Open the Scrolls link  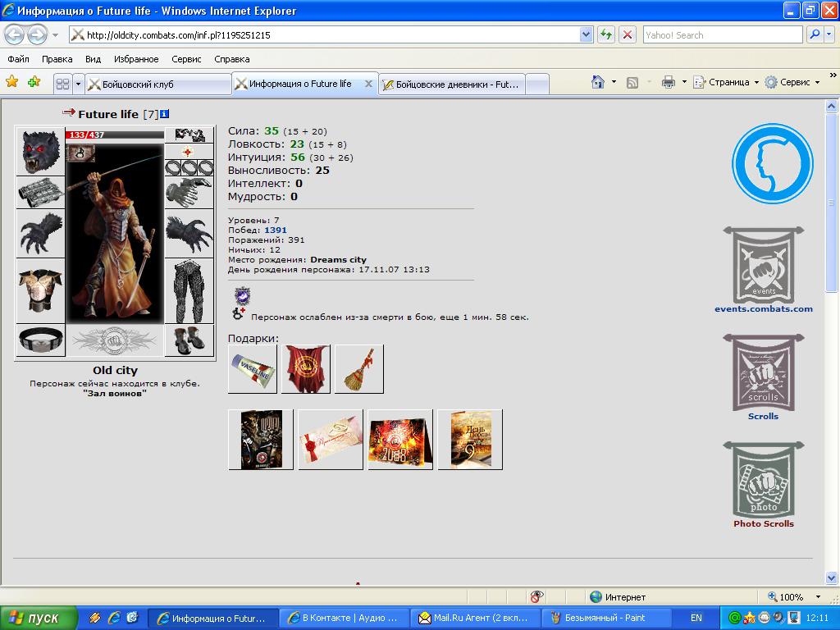point(764,416)
